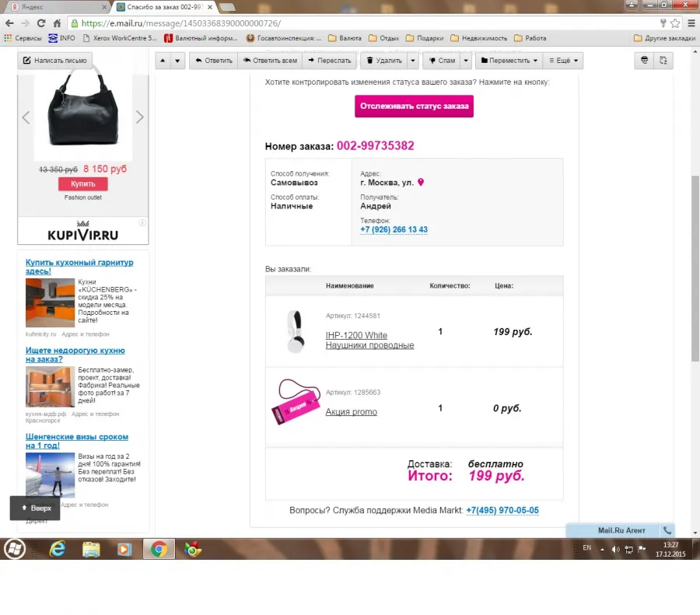Open the Акция promo product link

[x=352, y=412]
